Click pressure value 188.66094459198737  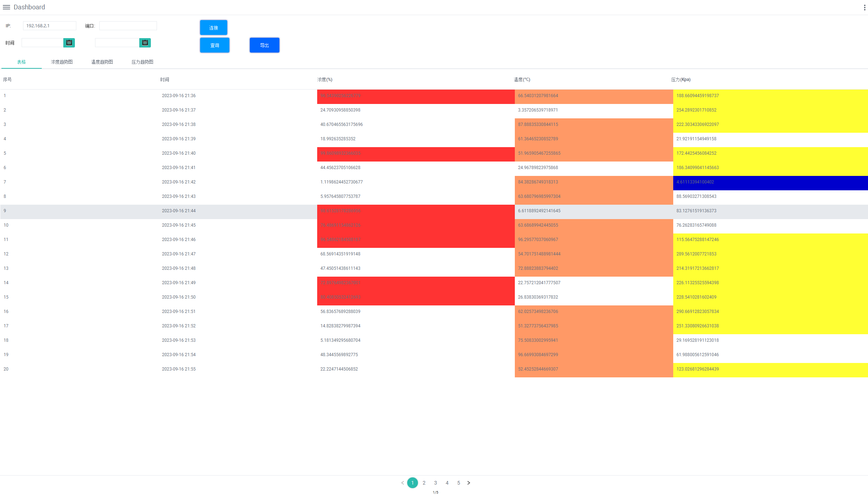[698, 96]
